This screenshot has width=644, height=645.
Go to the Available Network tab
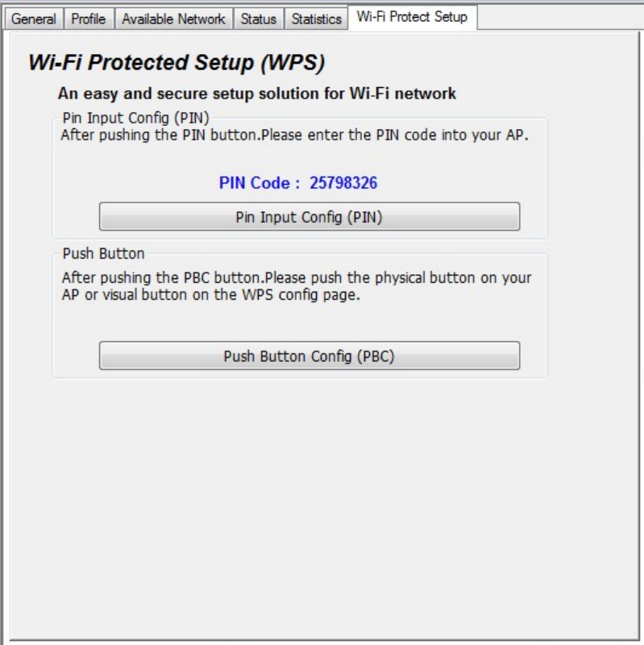tap(173, 19)
